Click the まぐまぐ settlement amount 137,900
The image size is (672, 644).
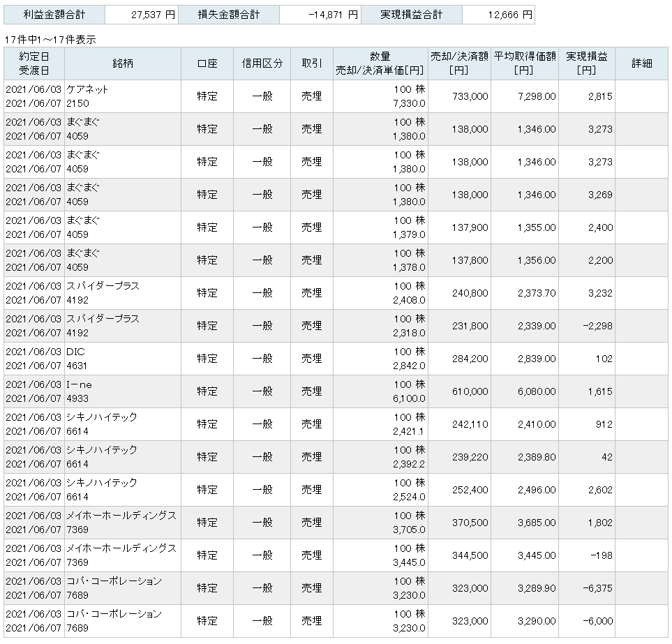[470, 227]
